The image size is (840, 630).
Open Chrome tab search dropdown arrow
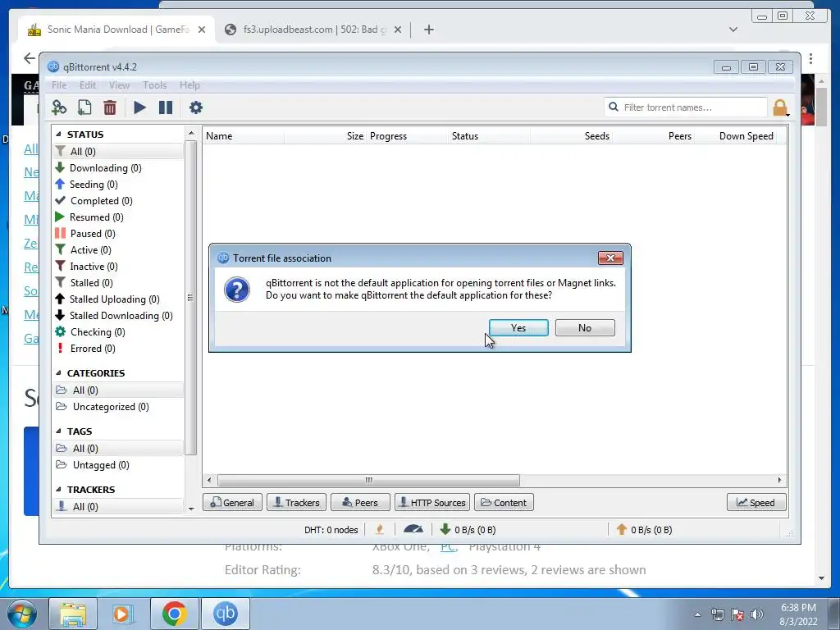pyautogui.click(x=733, y=30)
